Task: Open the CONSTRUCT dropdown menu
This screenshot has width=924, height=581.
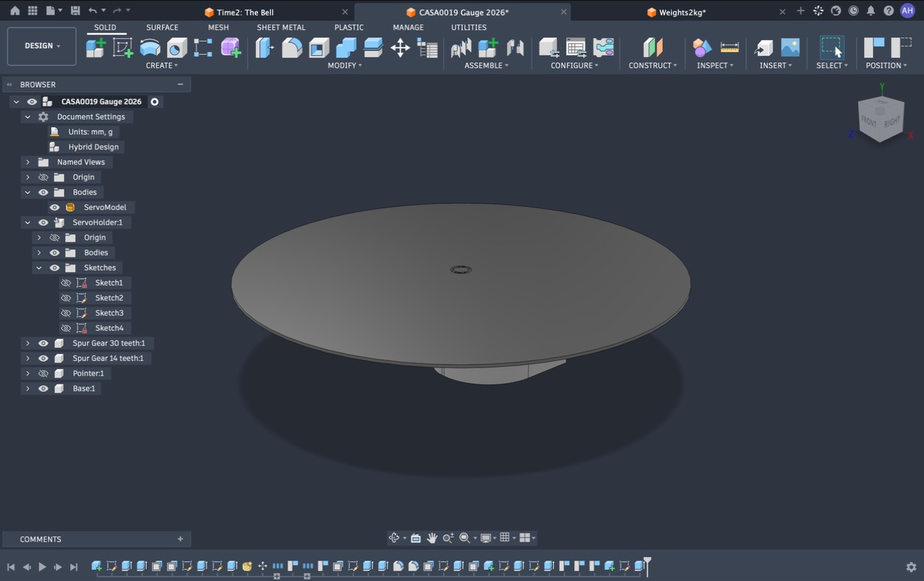Action: 653,65
